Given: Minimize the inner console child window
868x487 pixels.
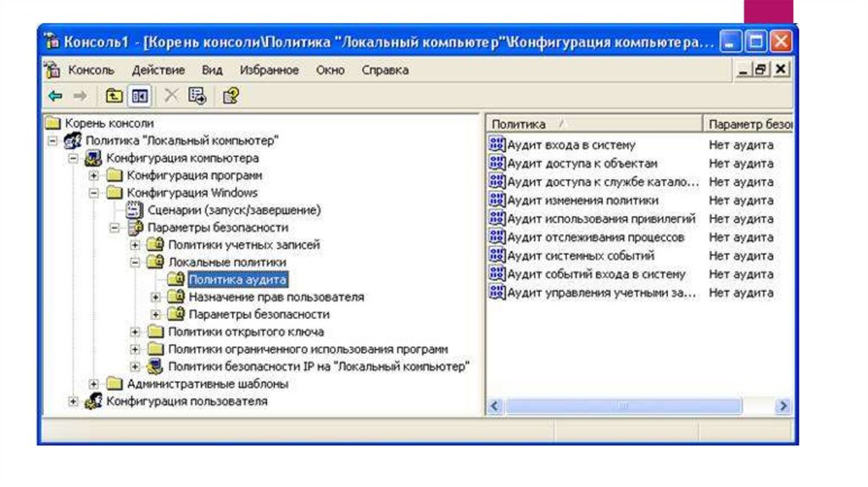Looking at the screenshot, I should [x=743, y=70].
